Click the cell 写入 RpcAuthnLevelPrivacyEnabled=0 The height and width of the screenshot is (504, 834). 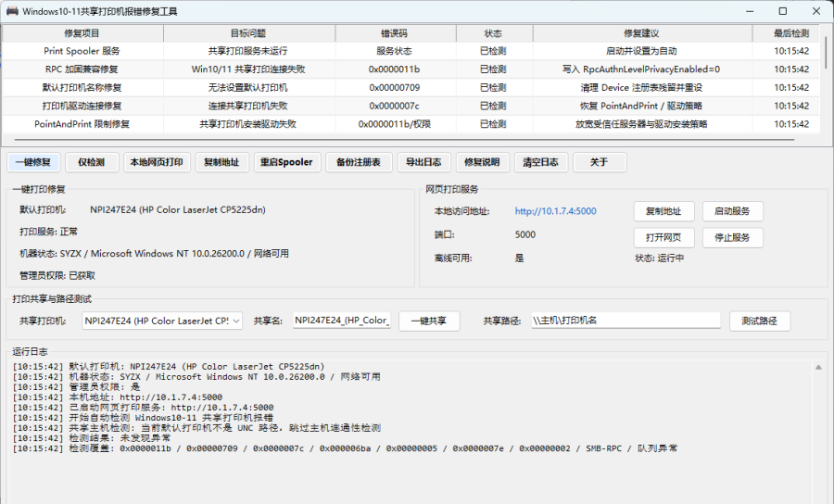[641, 69]
